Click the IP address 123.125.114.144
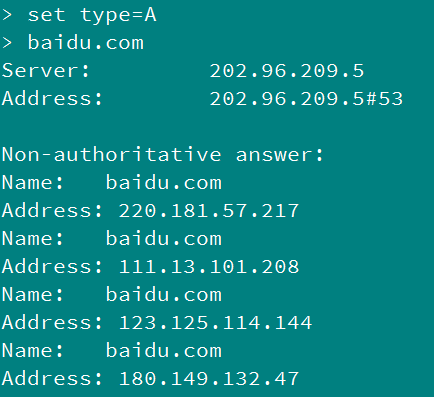Image resolution: width=434 pixels, height=397 pixels. (x=215, y=323)
